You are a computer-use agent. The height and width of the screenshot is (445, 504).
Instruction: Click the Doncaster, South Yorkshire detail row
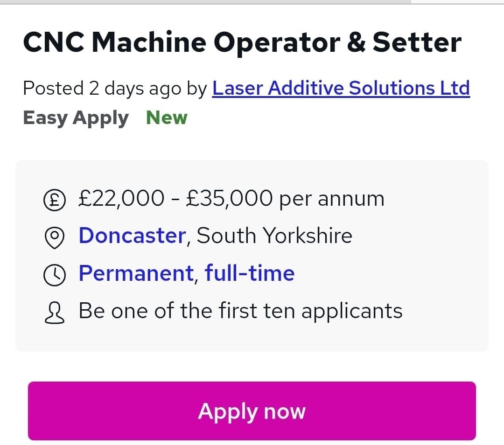[216, 235]
